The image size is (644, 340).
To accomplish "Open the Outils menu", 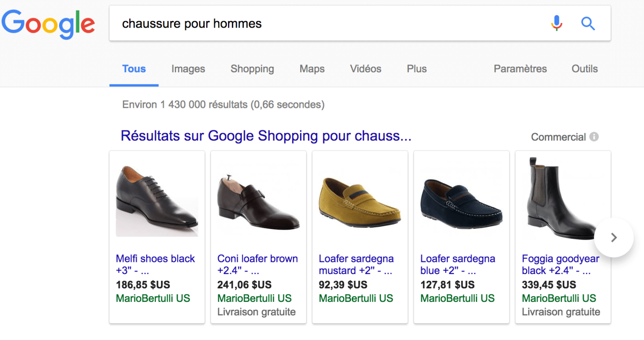I will point(584,69).
